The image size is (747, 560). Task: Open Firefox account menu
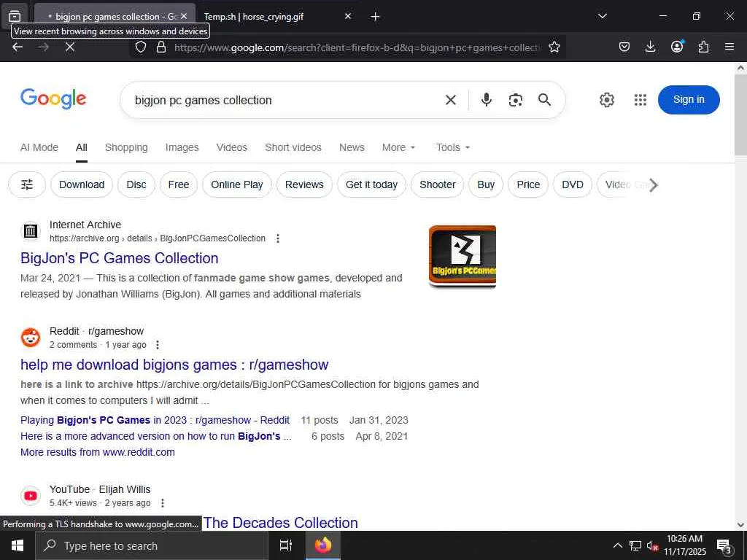pyautogui.click(x=677, y=47)
